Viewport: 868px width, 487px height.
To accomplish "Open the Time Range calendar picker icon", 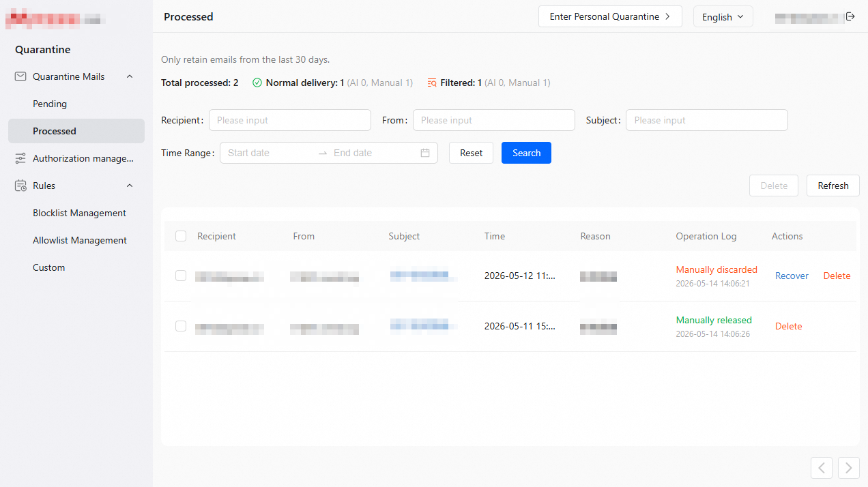I will tap(425, 153).
